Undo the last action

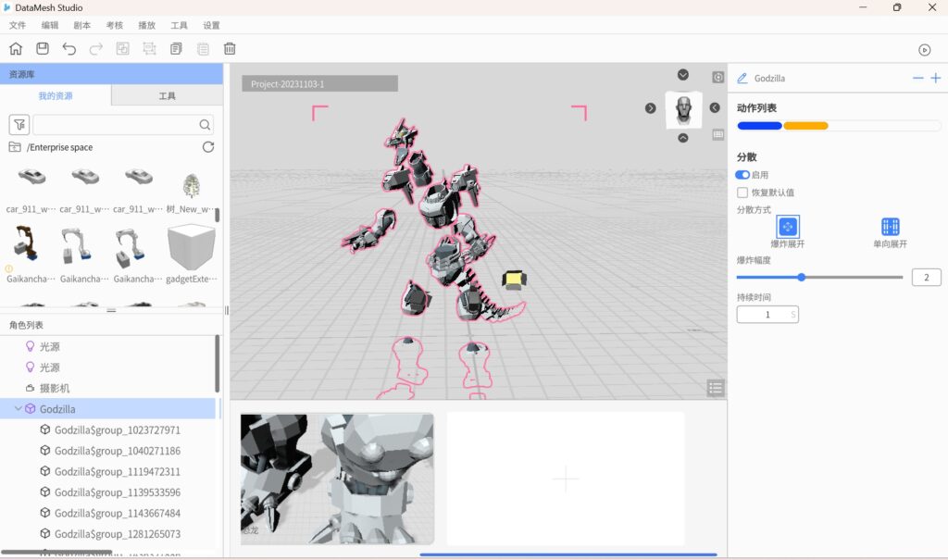click(69, 49)
